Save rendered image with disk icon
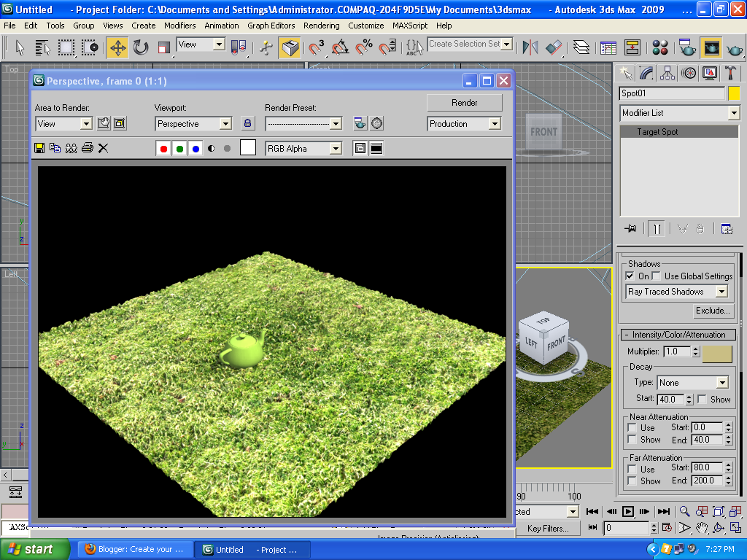This screenshot has height=560, width=747. pos(39,148)
